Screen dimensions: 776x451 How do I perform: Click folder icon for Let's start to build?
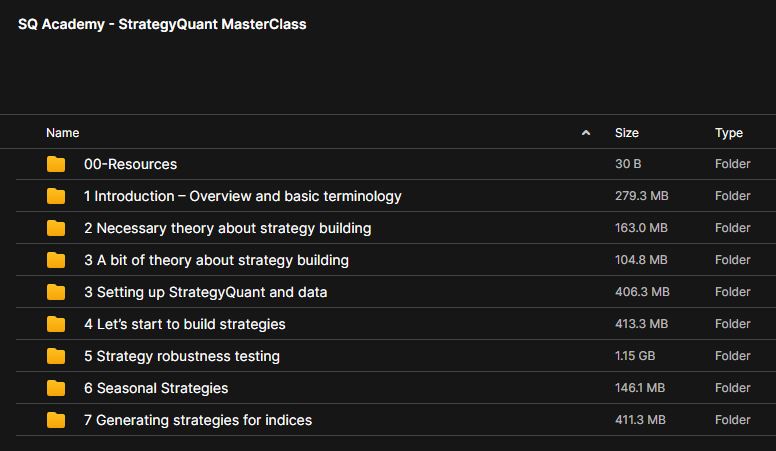(x=56, y=324)
